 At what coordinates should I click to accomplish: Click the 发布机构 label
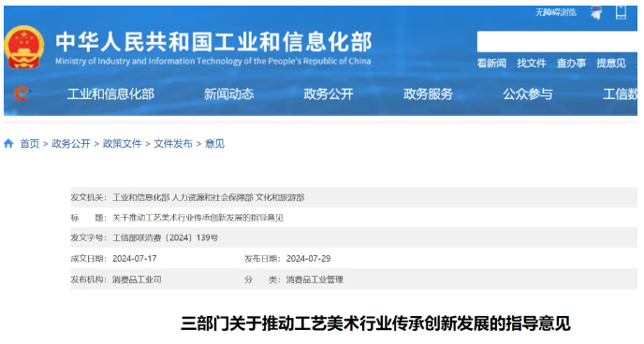point(88,279)
